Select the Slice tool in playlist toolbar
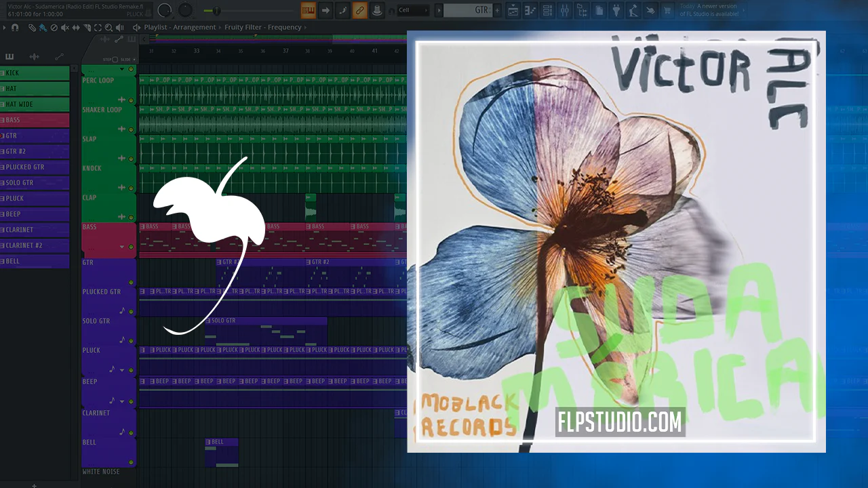This screenshot has width=868, height=488. click(87, 28)
